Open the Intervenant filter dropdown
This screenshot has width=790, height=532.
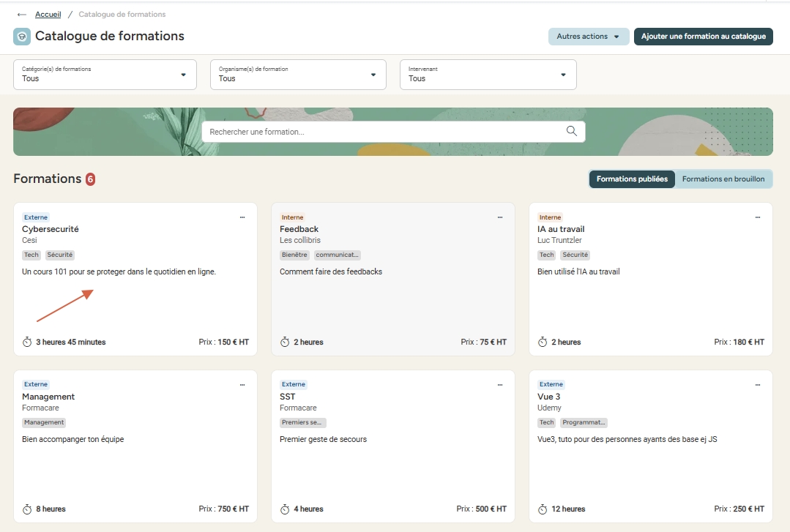coord(488,75)
